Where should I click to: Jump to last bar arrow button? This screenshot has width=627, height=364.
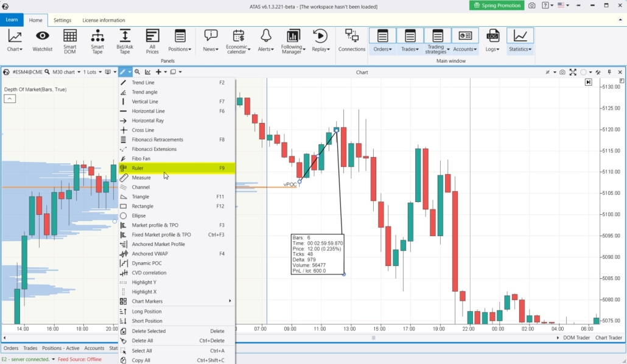tap(589, 82)
